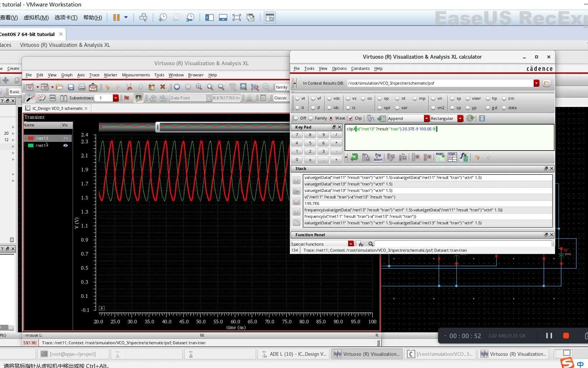Open the In Context Results DB dropdown arrow
The image size is (588, 368).
pos(537,83)
